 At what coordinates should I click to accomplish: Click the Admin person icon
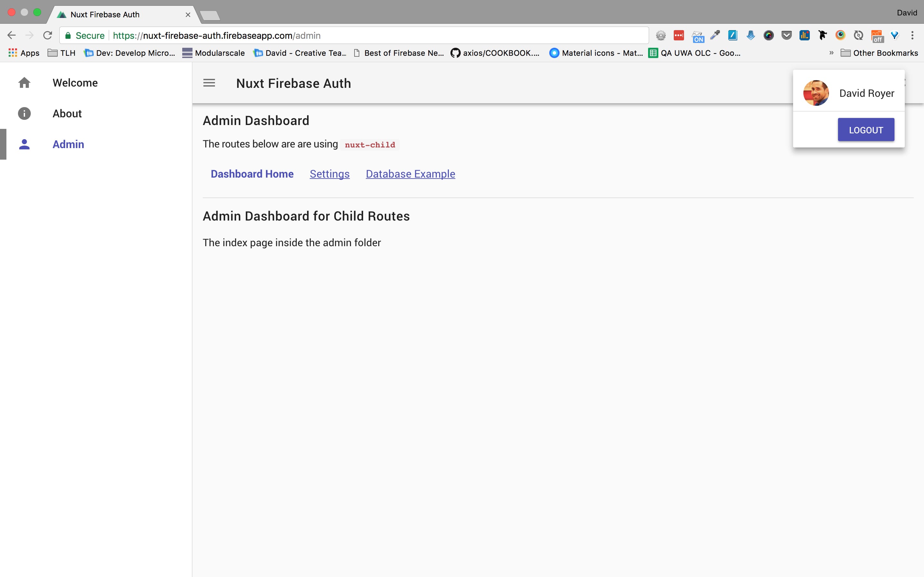pyautogui.click(x=24, y=144)
